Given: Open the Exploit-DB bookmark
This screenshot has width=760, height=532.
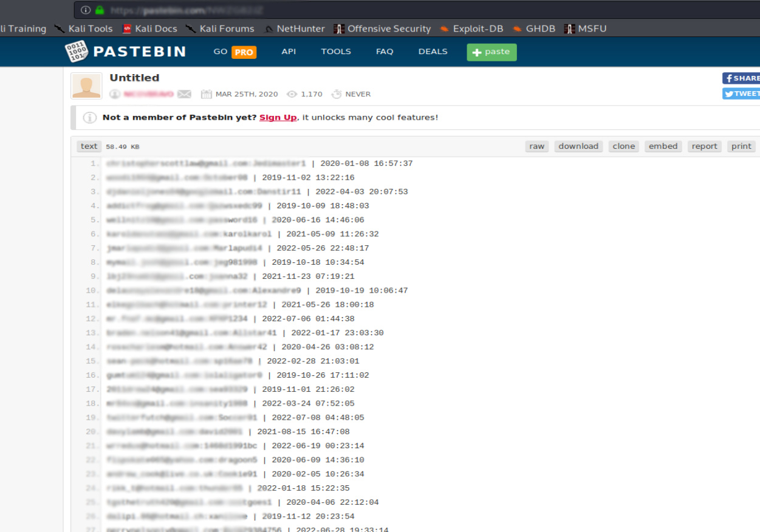Looking at the screenshot, I should pyautogui.click(x=471, y=29).
